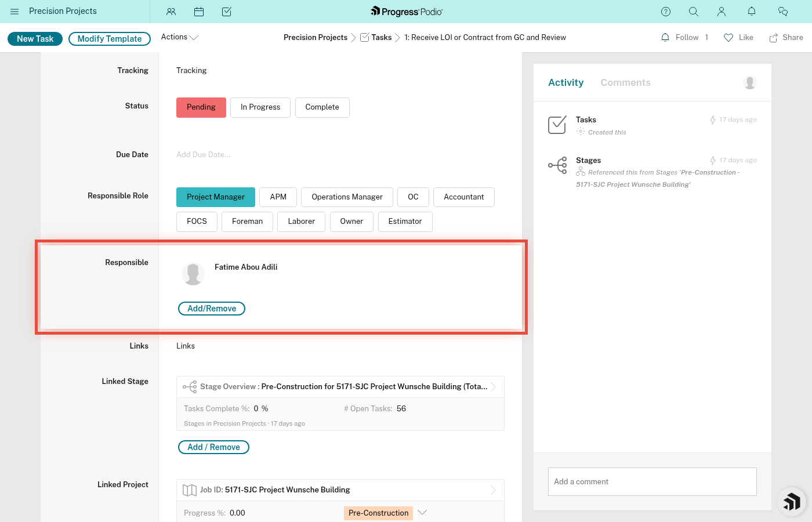Open the calendar icon in the top bar
812x522 pixels.
click(x=199, y=12)
